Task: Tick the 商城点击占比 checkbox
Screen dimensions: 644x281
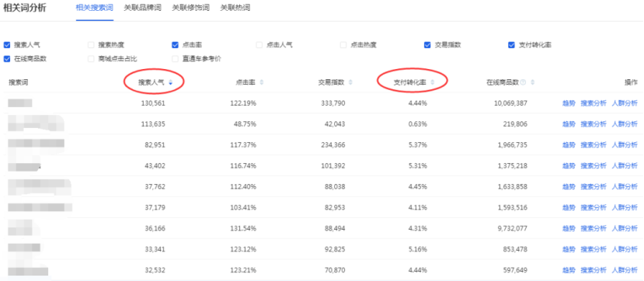Action: pos(91,59)
